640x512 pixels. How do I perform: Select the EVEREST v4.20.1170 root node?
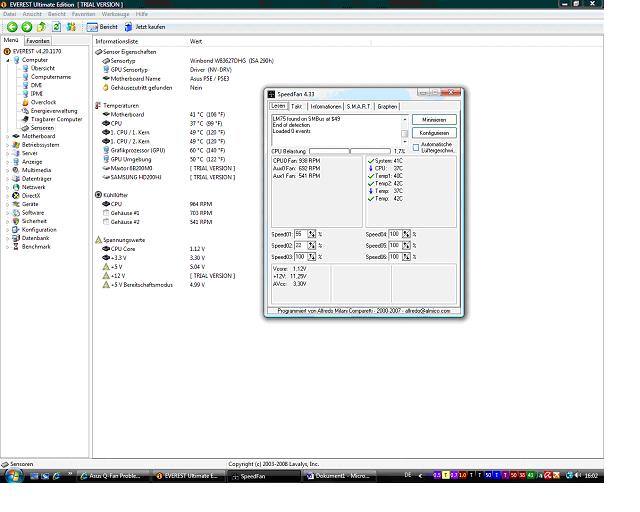coord(37,51)
